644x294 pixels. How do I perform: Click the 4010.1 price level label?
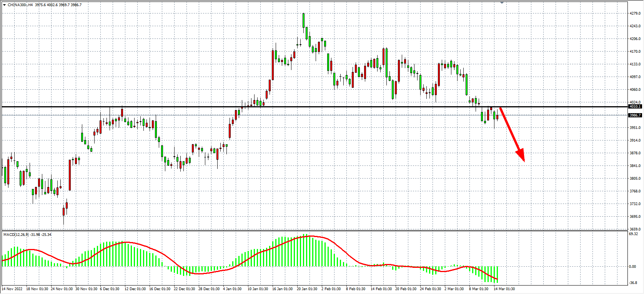point(635,107)
